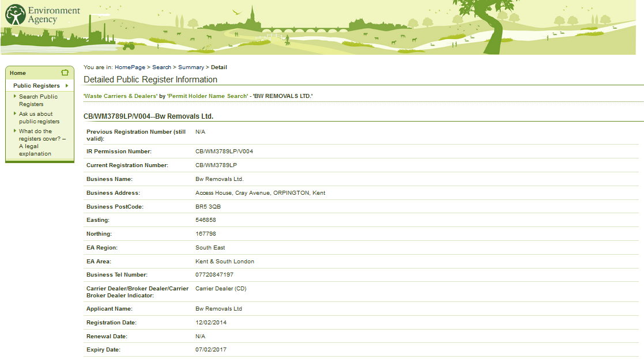The width and height of the screenshot is (644, 359).
Task: Click Detailed Public Register Information heading
Action: click(150, 80)
